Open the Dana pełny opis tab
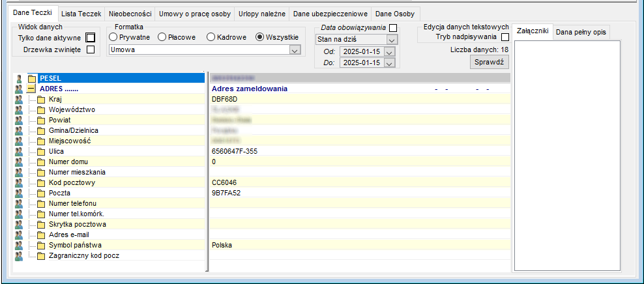The width and height of the screenshot is (644, 284). click(580, 33)
